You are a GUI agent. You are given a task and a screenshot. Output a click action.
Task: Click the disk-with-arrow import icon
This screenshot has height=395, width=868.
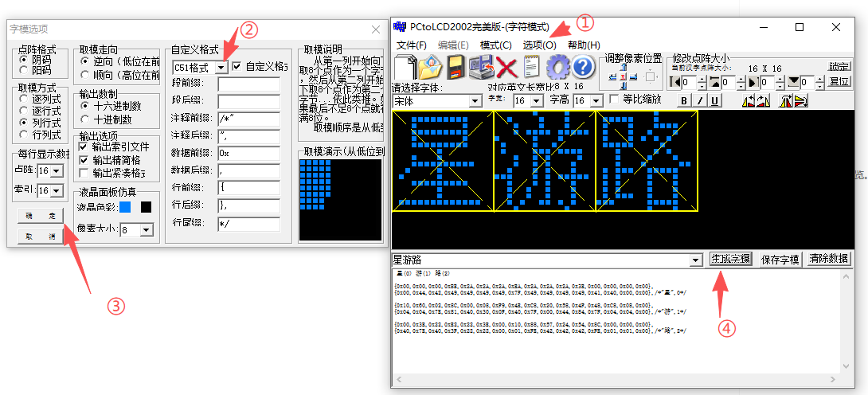click(482, 68)
